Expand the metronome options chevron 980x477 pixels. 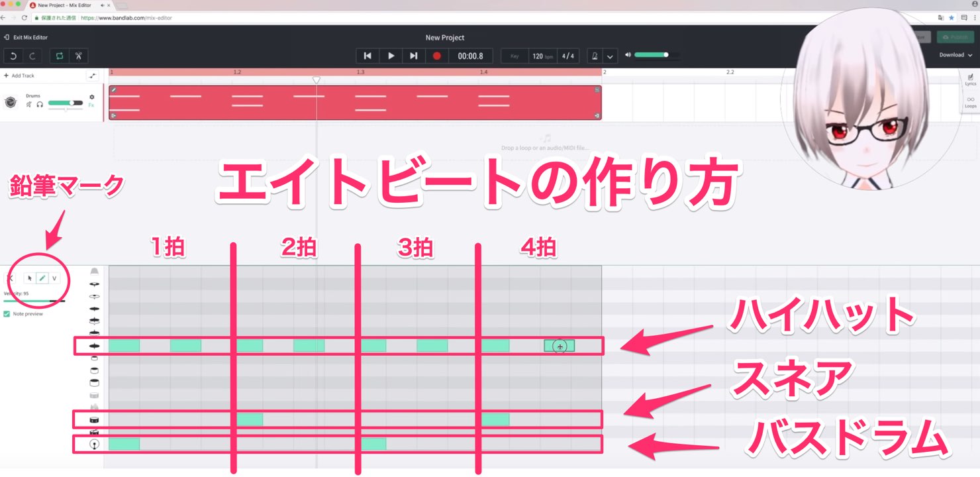(x=611, y=56)
